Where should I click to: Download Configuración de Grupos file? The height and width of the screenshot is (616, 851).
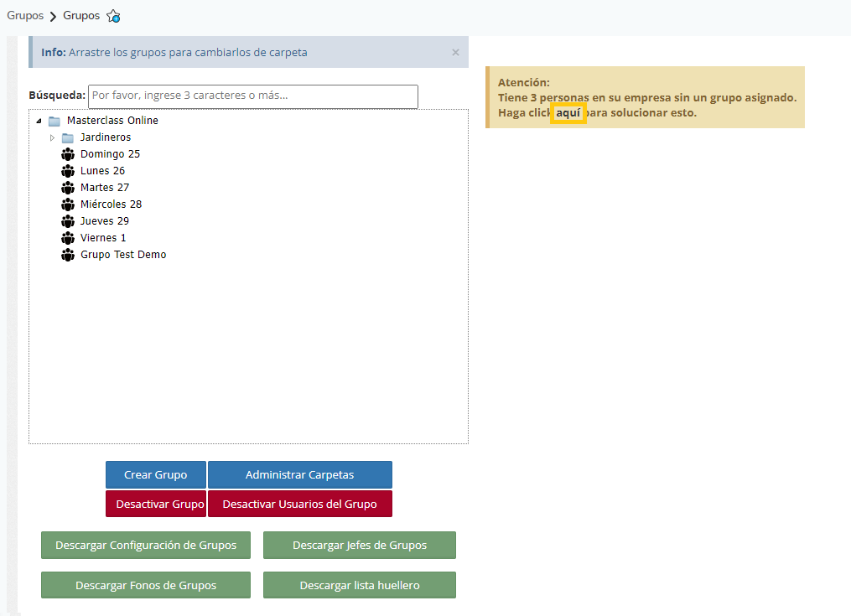(x=146, y=545)
